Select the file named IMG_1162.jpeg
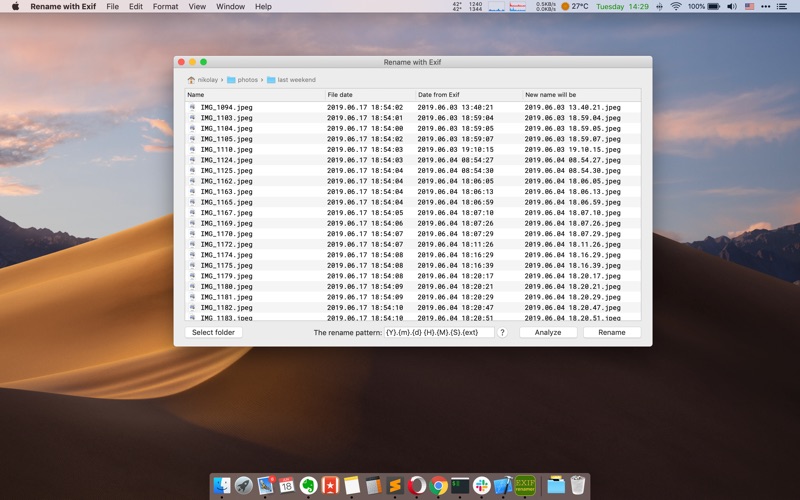The height and width of the screenshot is (500, 800). 226,181
